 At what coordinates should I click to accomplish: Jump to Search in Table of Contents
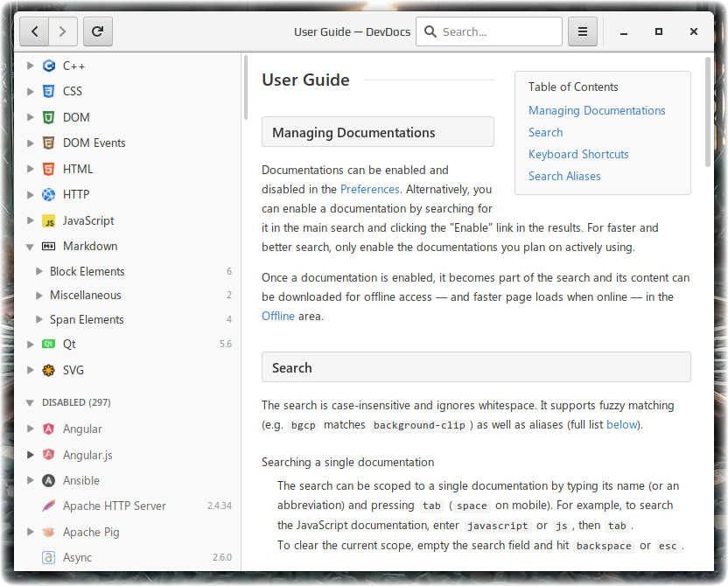point(545,132)
